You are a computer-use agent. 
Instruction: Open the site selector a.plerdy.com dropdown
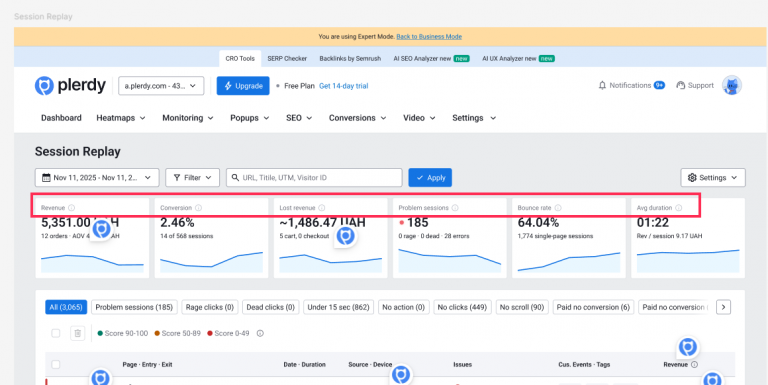pyautogui.click(x=161, y=86)
